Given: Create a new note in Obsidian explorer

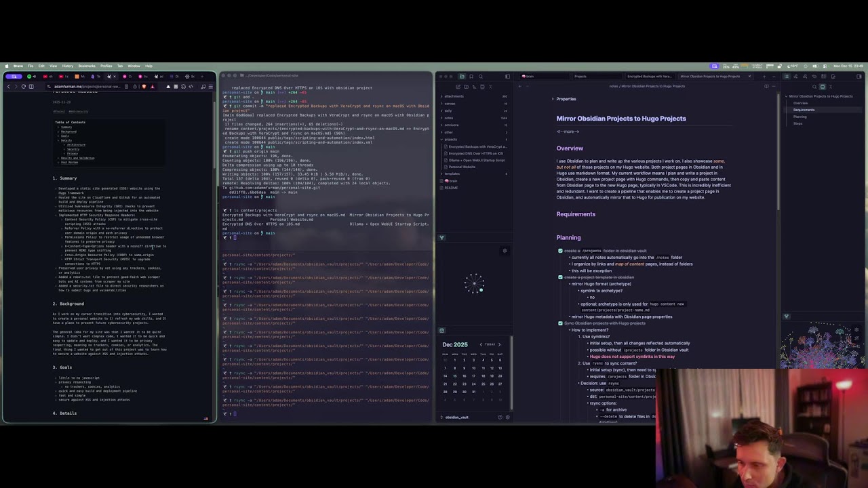Looking at the screenshot, I should (x=458, y=87).
